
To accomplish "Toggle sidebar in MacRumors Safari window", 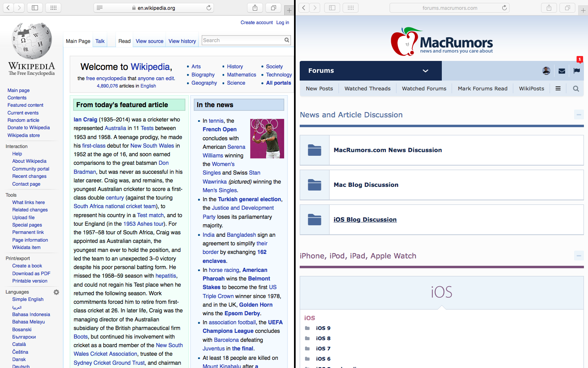I will pyautogui.click(x=332, y=8).
